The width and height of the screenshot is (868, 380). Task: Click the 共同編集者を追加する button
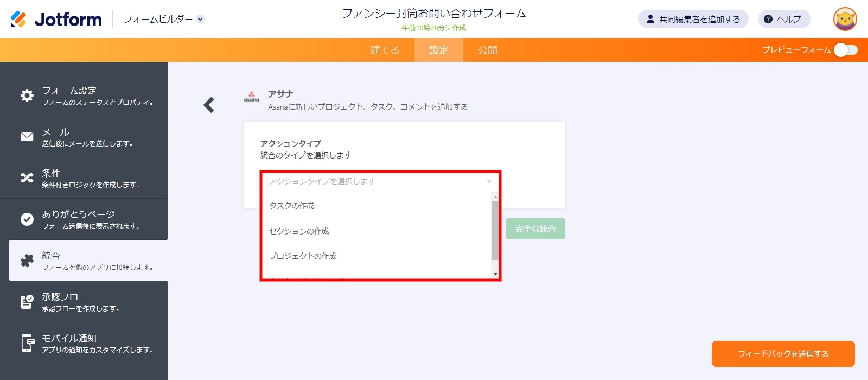tap(693, 19)
